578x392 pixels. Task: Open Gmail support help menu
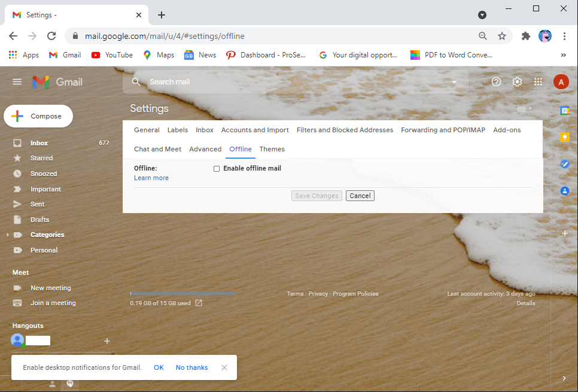(496, 81)
